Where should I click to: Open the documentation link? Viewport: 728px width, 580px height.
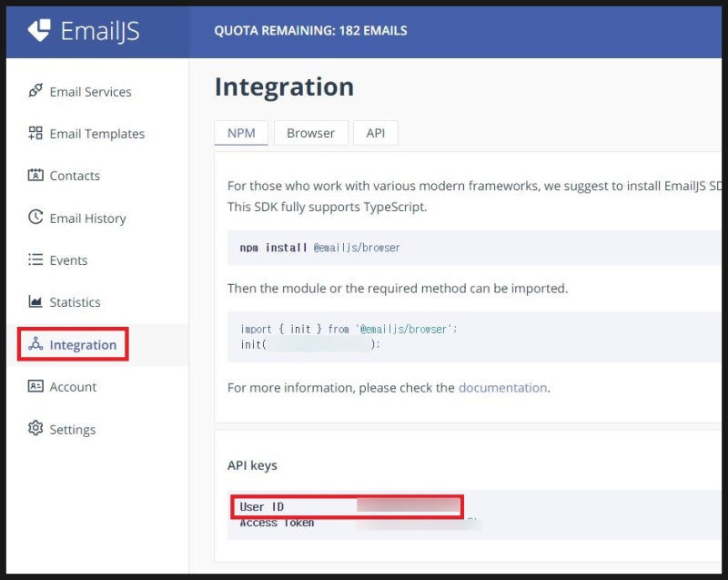pyautogui.click(x=502, y=387)
